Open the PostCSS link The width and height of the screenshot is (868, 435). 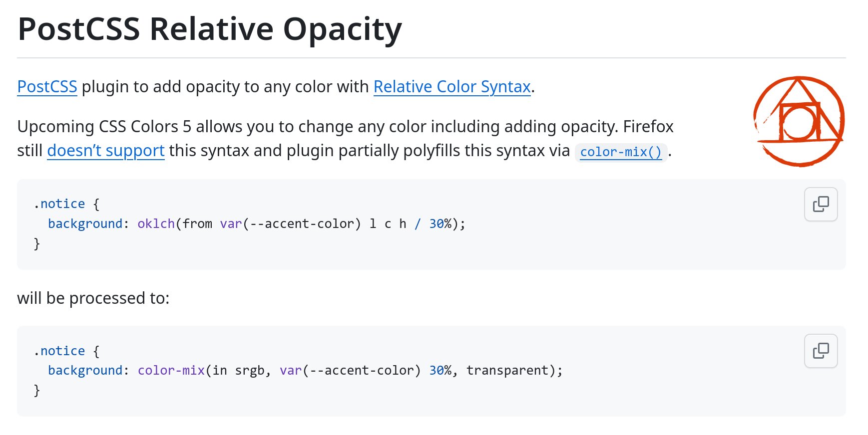coord(47,87)
